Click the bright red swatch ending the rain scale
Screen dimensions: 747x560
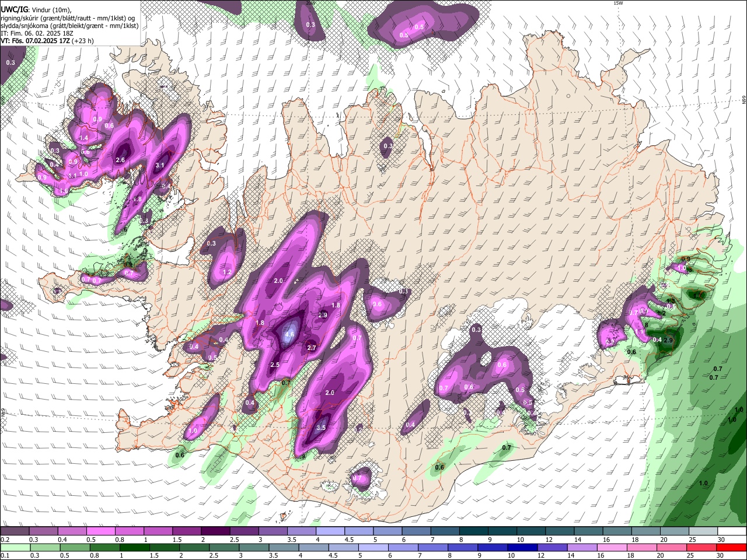[731, 547]
